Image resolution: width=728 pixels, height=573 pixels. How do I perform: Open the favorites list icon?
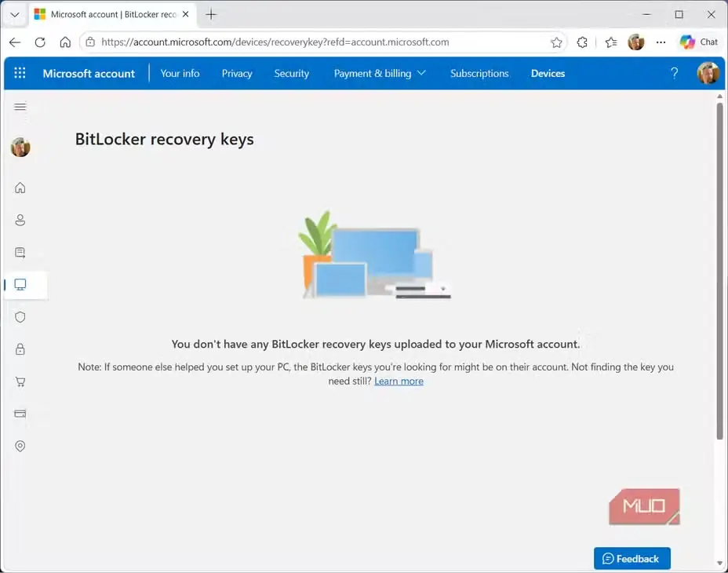coord(611,42)
